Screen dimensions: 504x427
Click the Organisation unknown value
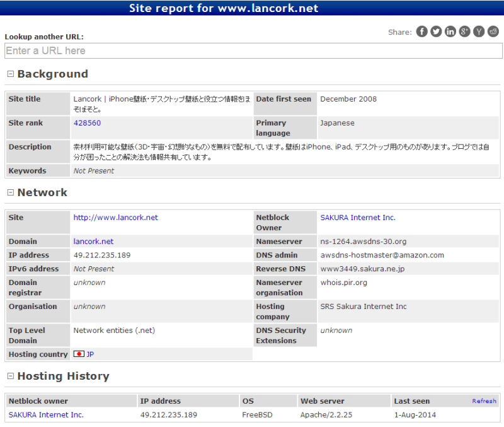point(89,307)
